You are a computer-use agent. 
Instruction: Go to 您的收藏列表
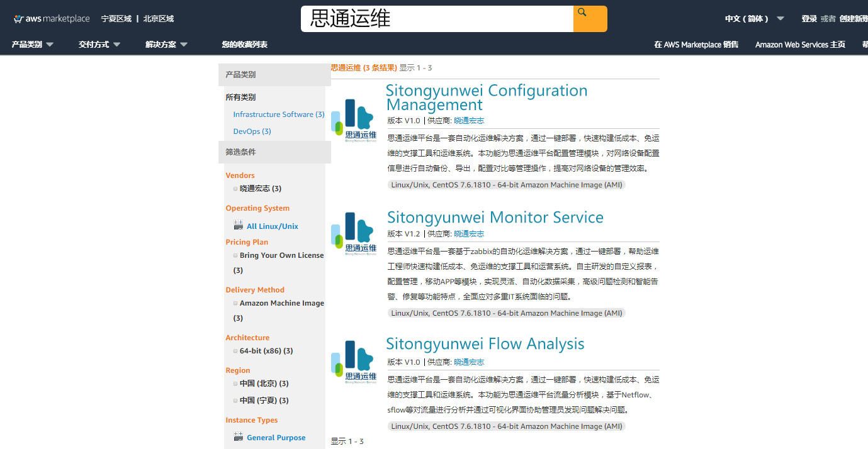pos(244,45)
